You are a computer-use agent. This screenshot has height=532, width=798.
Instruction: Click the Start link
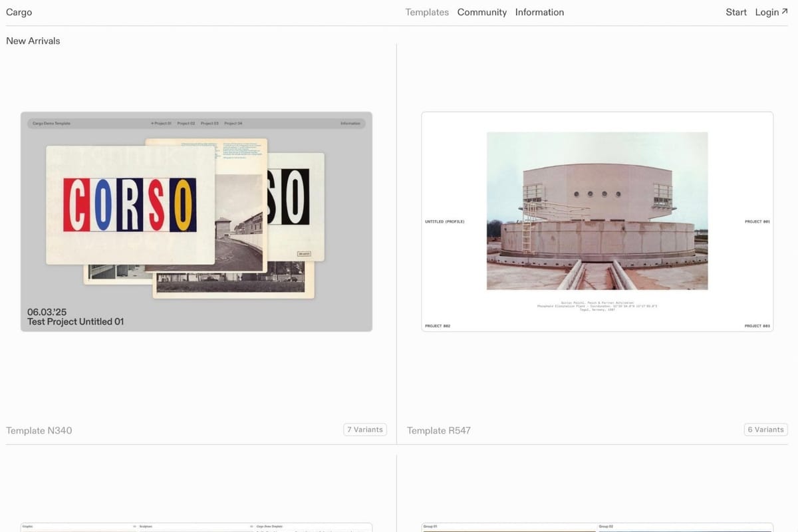(x=736, y=12)
